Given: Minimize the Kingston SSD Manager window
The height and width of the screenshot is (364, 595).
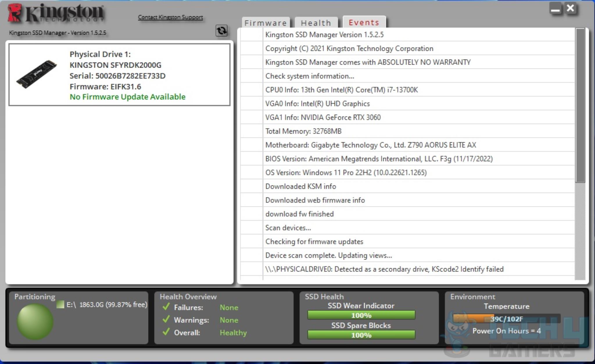Looking at the screenshot, I should (x=555, y=9).
